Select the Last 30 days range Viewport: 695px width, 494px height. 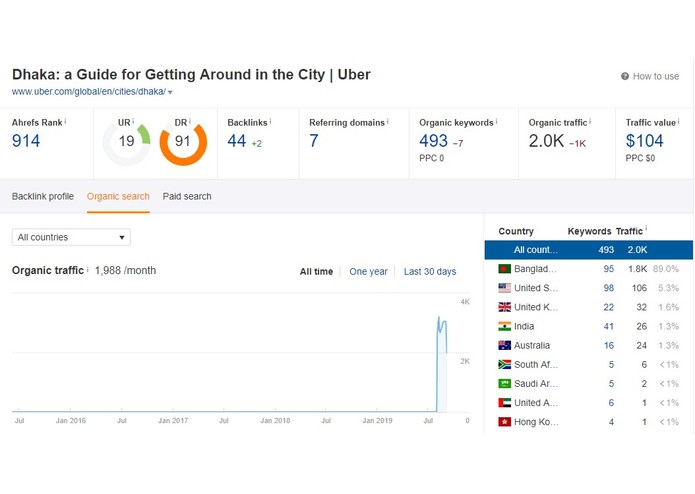(x=430, y=272)
